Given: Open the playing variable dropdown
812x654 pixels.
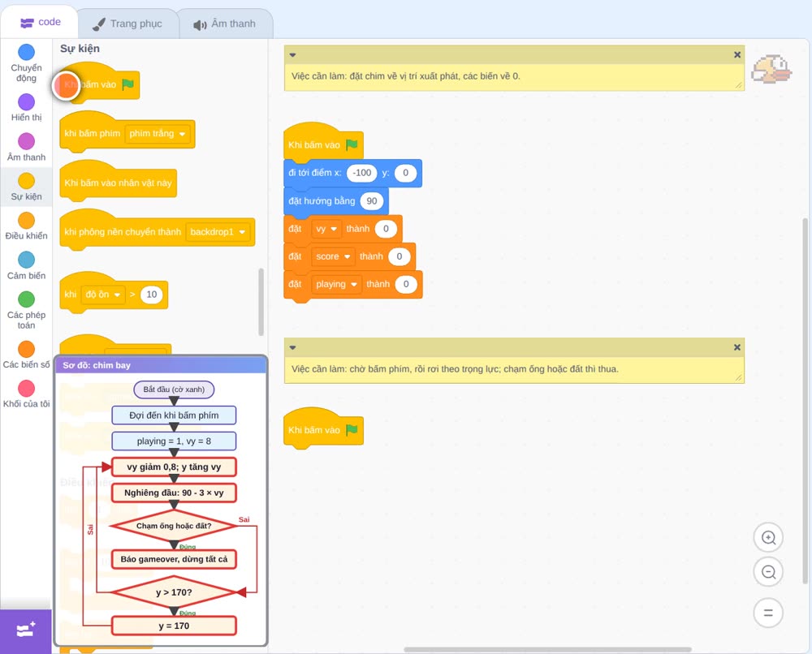Looking at the screenshot, I should (x=337, y=284).
